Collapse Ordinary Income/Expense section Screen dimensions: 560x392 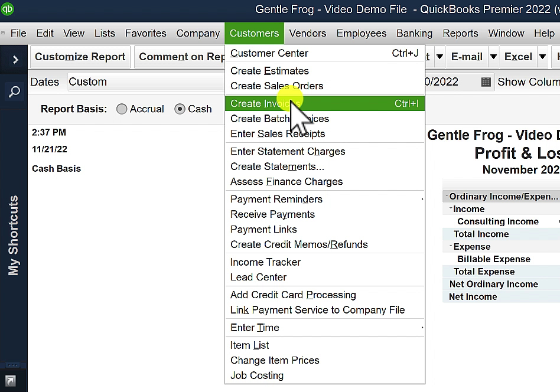tap(447, 195)
